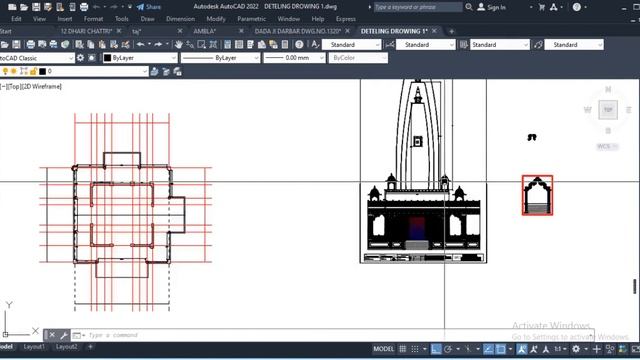Viewport: 640px width, 360px height.
Task: Open the Format menu
Action: pos(93,19)
